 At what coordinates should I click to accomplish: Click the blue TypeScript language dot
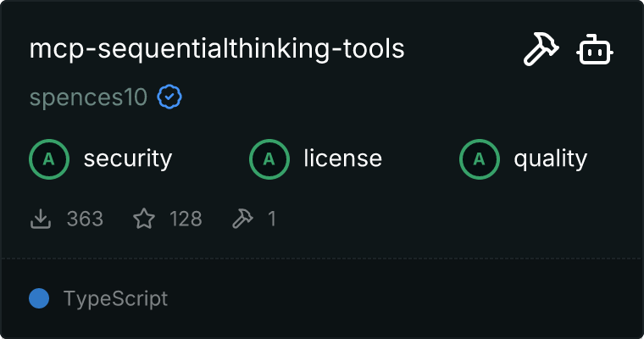[39, 298]
